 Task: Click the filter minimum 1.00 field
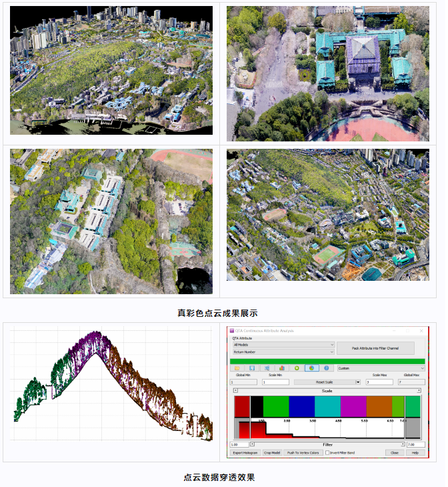coord(239,444)
